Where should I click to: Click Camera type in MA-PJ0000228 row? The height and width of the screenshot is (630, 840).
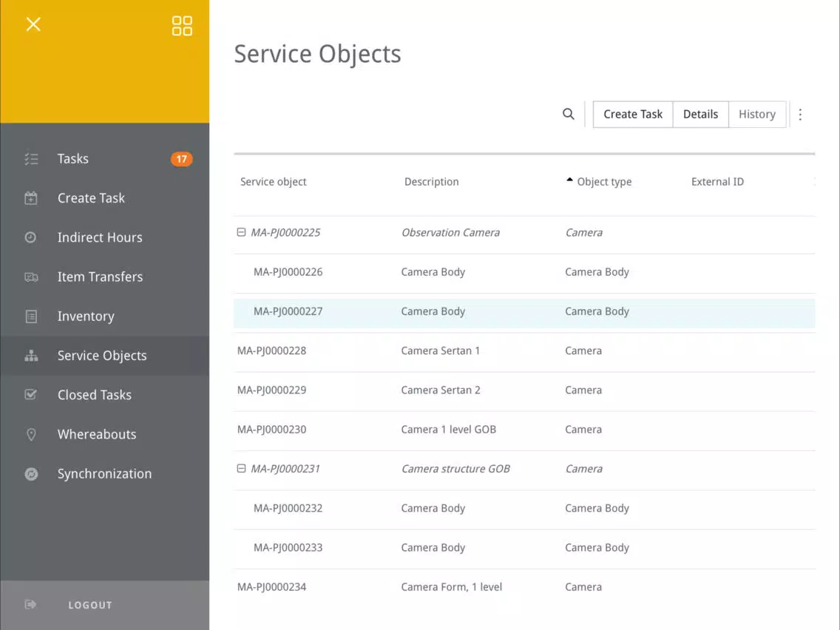[583, 351]
